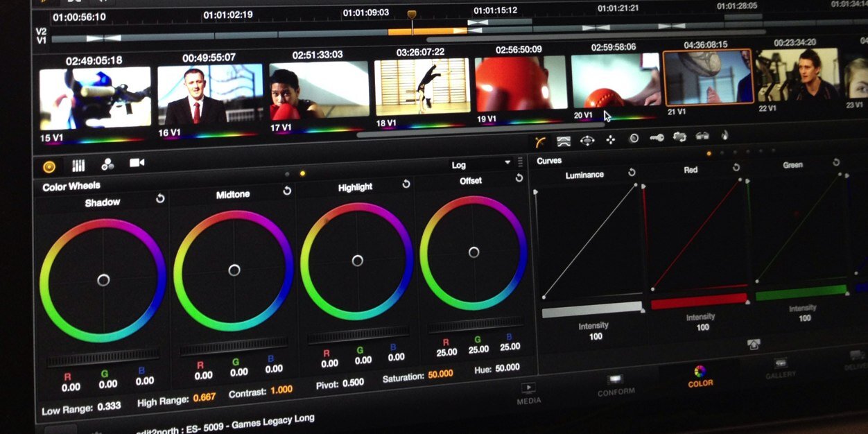This screenshot has height=434, width=868.
Task: Switch to the first color wheels page dot
Action: tap(287, 174)
